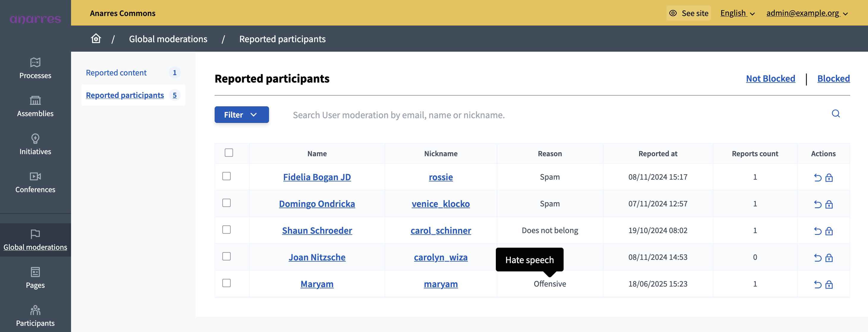
Task: Block Maryam using the lock icon
Action: click(x=829, y=284)
